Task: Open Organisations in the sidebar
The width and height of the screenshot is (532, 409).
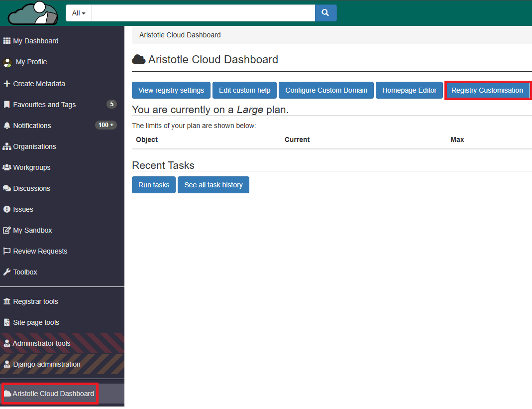Action: pos(34,146)
